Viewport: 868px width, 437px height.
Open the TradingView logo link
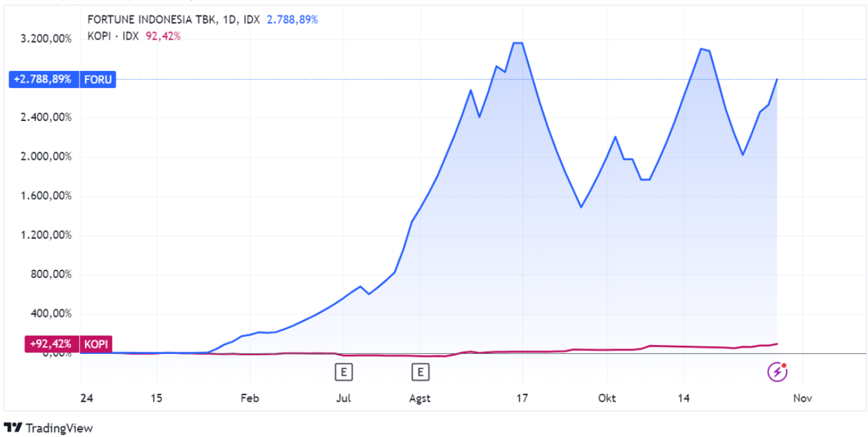tap(48, 428)
